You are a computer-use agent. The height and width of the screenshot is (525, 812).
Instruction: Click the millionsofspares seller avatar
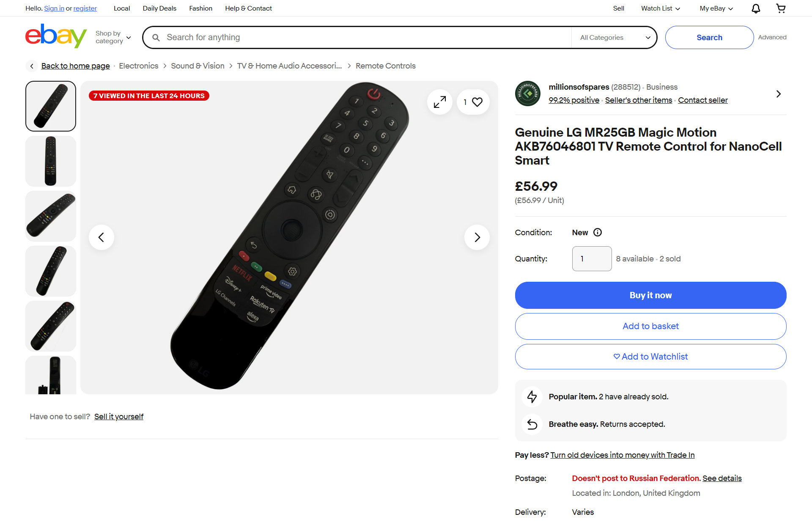(527, 93)
